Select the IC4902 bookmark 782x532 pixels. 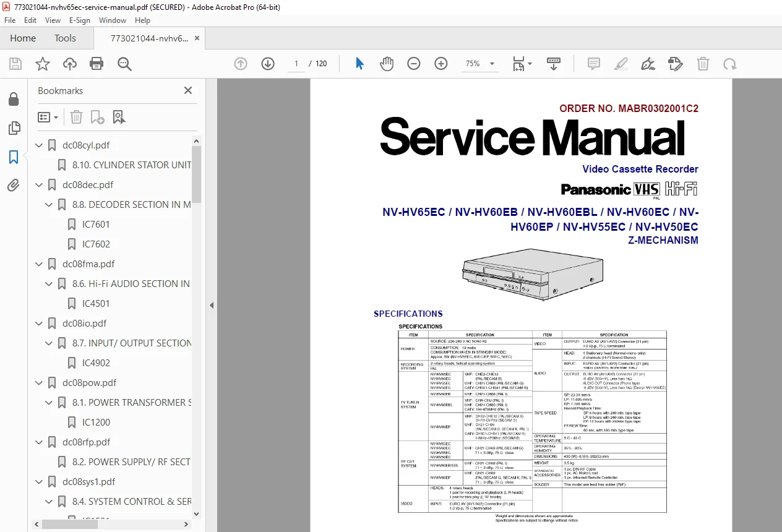(96, 363)
